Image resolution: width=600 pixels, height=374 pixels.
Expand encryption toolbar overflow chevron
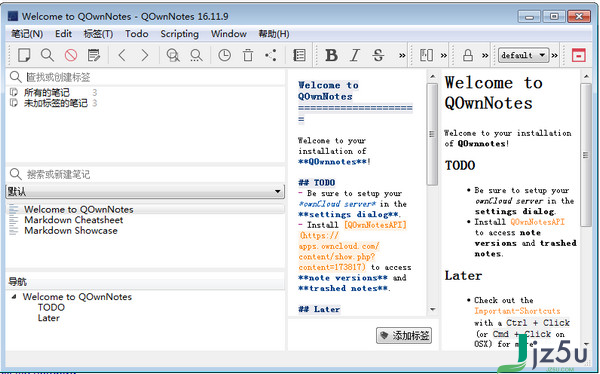(x=485, y=56)
